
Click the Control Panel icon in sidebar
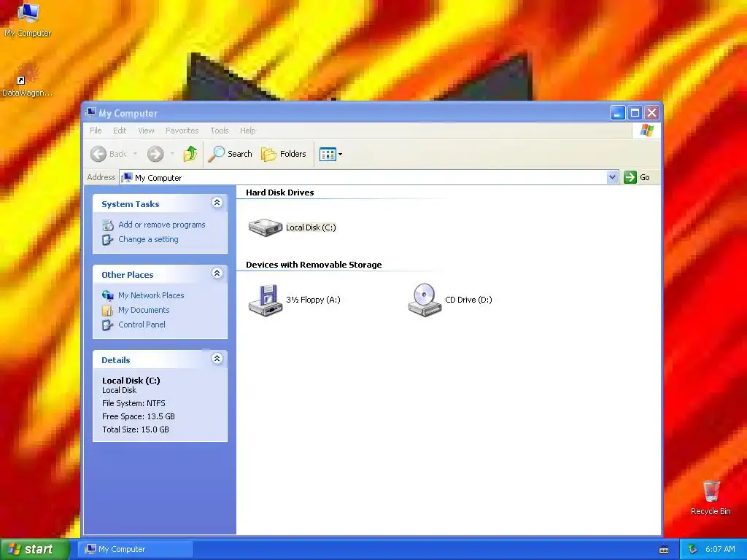[x=108, y=324]
